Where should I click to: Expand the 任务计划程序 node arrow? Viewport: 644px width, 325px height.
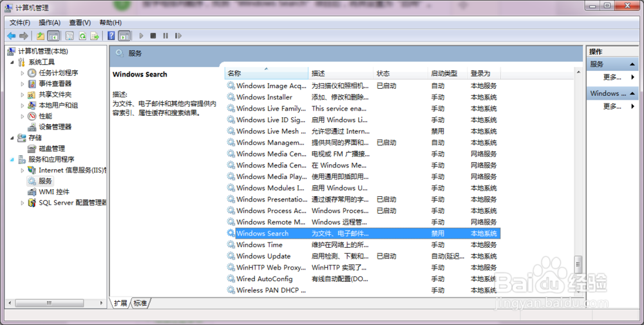(x=22, y=73)
